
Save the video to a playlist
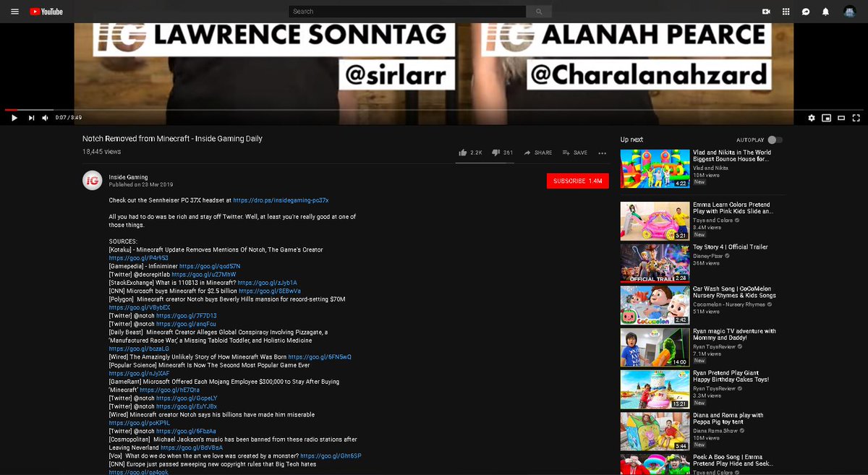point(575,153)
